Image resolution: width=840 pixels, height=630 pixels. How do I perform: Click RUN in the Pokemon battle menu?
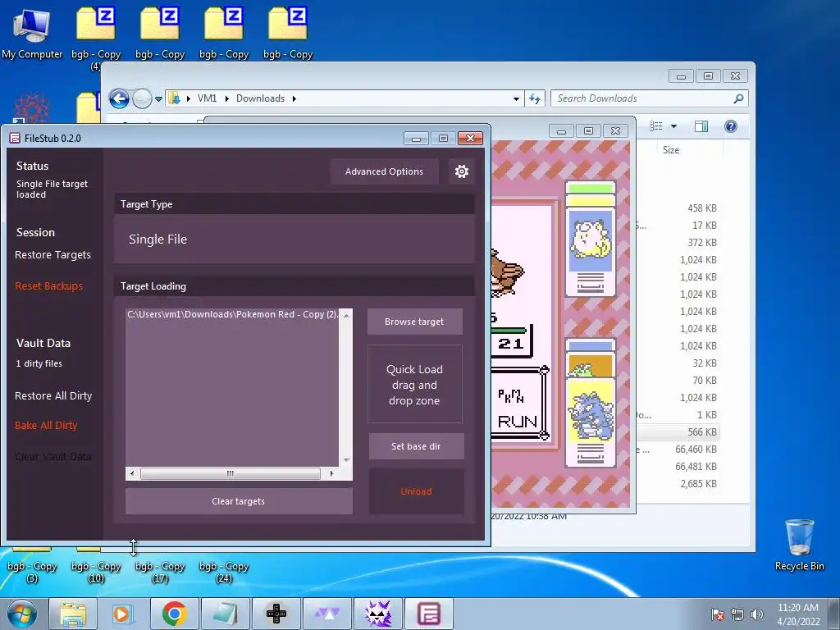coord(518,422)
